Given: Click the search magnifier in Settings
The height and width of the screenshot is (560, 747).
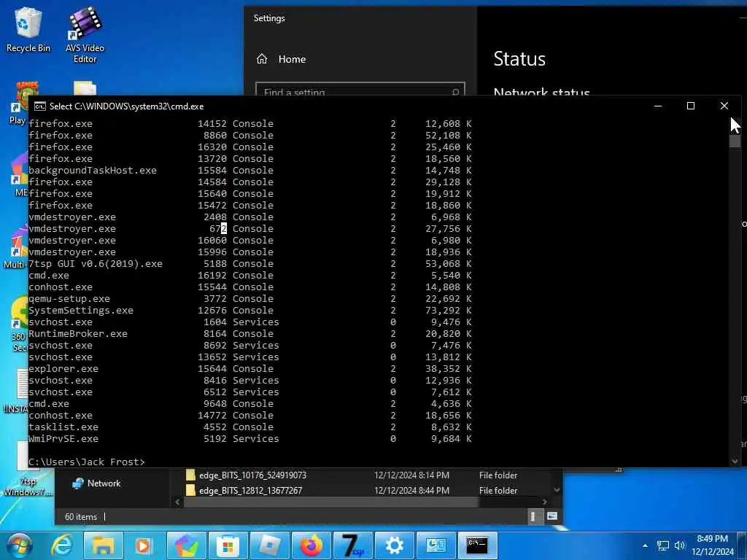Looking at the screenshot, I should coord(455,91).
